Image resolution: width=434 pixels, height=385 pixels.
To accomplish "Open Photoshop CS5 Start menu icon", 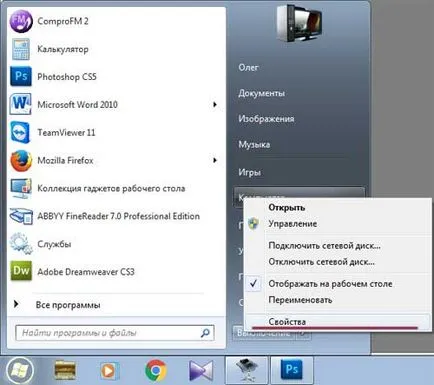I will 21,76.
